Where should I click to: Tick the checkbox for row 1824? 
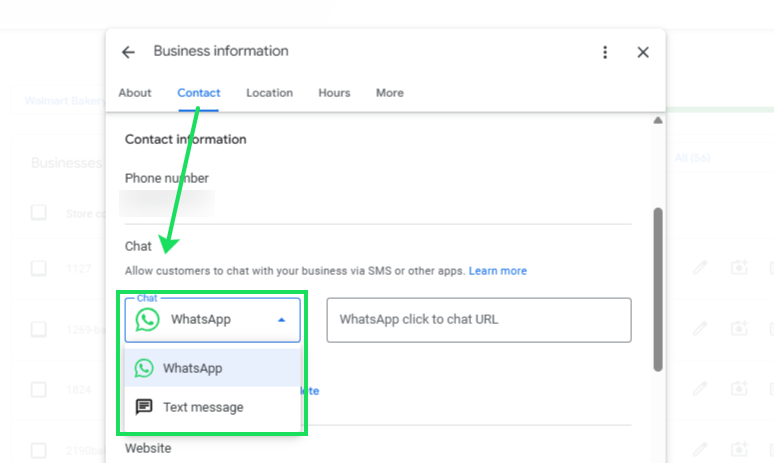coord(39,389)
